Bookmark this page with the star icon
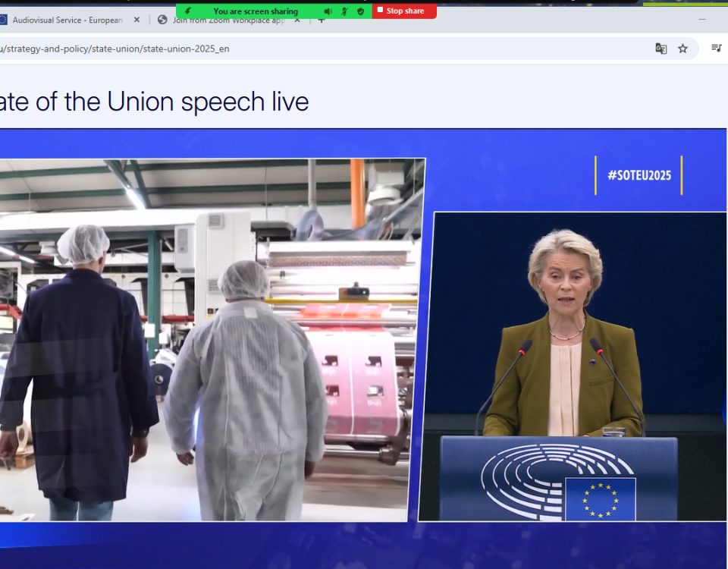Viewport: 728px width, 569px height. coord(682,49)
